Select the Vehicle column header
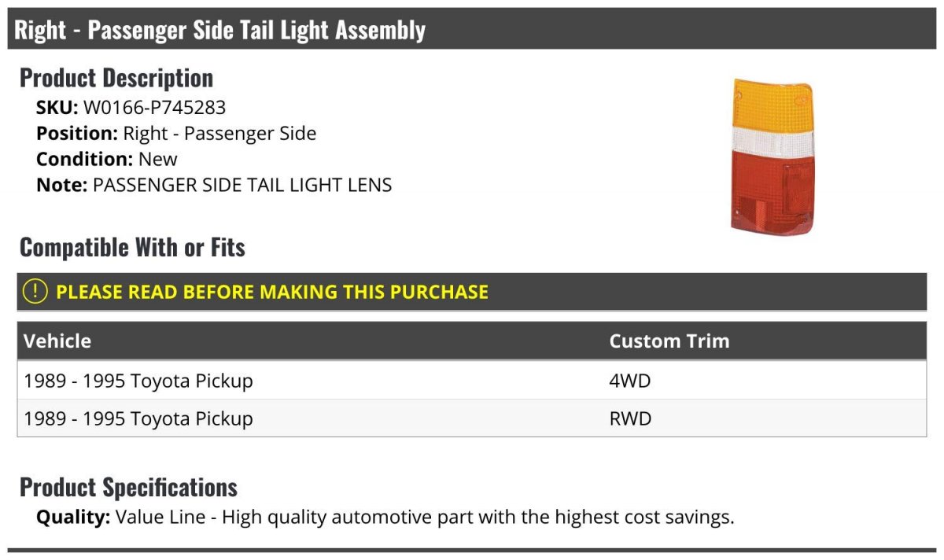The height and width of the screenshot is (560, 944). click(57, 341)
